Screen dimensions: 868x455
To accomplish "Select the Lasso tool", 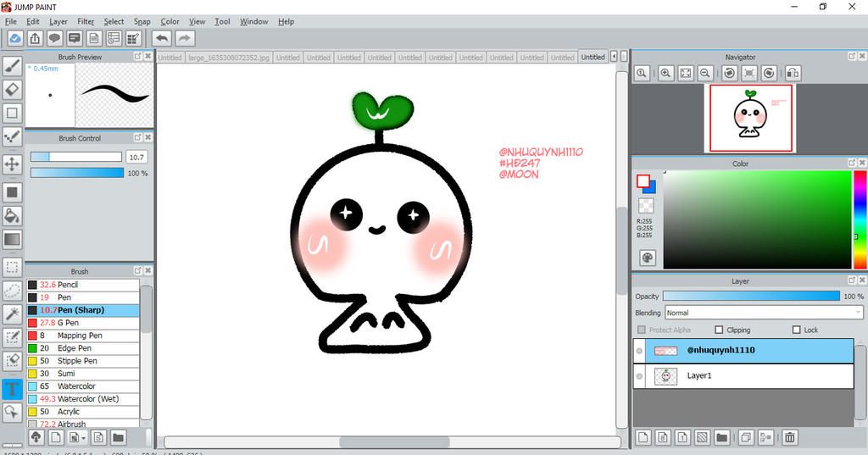I will [x=12, y=290].
